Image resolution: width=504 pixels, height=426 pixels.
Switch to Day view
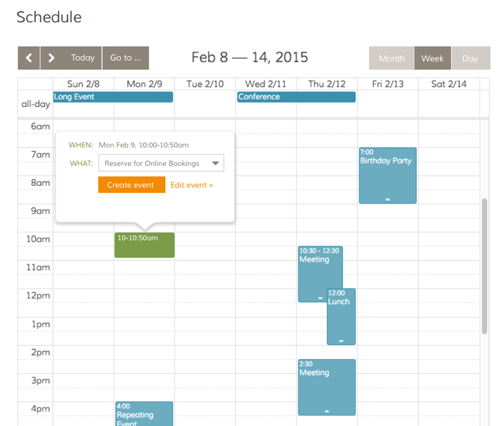pyautogui.click(x=470, y=59)
